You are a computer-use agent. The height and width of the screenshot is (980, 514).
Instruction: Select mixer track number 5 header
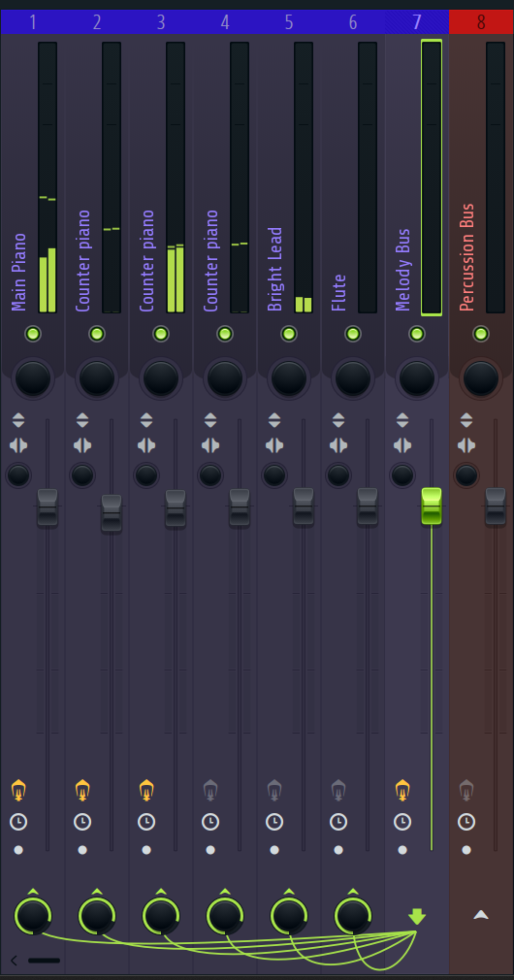click(x=289, y=22)
